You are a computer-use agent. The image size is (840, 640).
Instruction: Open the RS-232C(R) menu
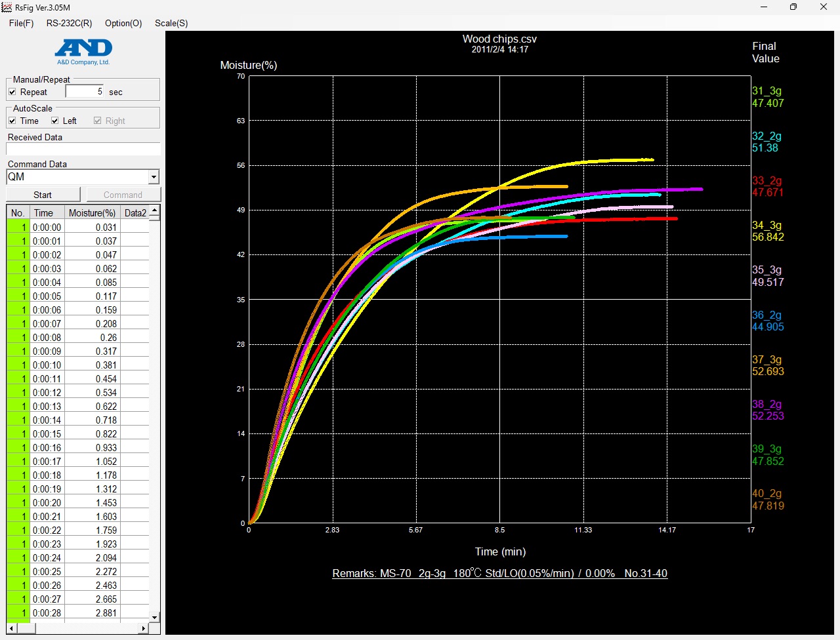click(69, 23)
